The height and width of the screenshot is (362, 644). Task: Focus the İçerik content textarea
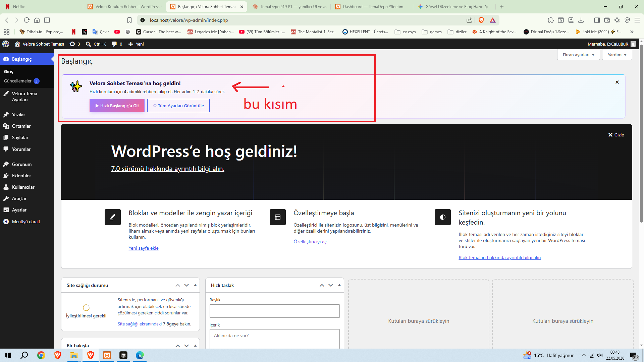tap(274, 339)
